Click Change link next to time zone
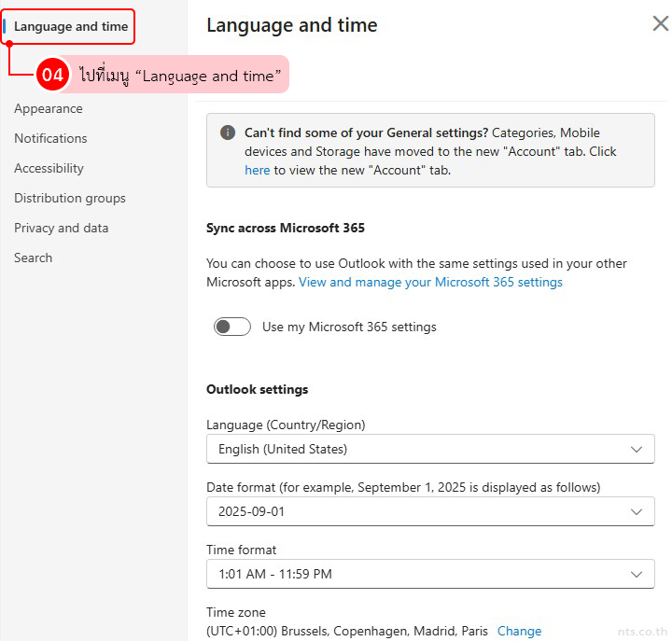Viewport: 672px width, 641px height. (519, 631)
